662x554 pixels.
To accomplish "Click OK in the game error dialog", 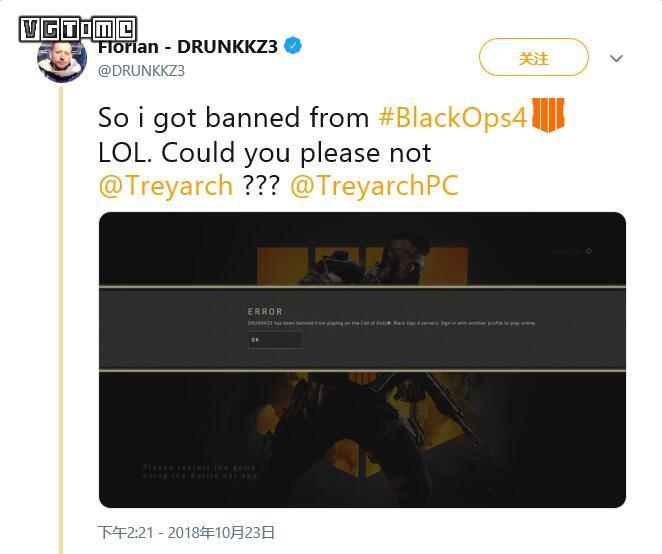I will pos(275,340).
